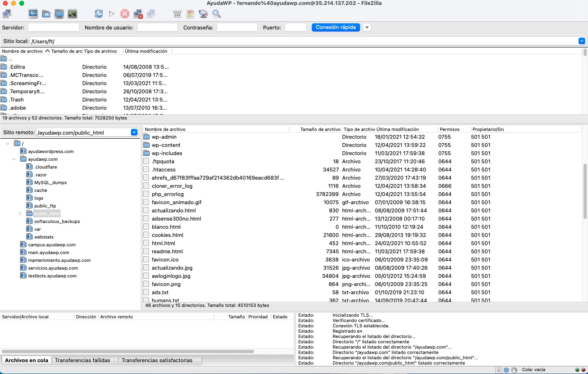Toggle the transfer queue panel icon

click(x=73, y=14)
